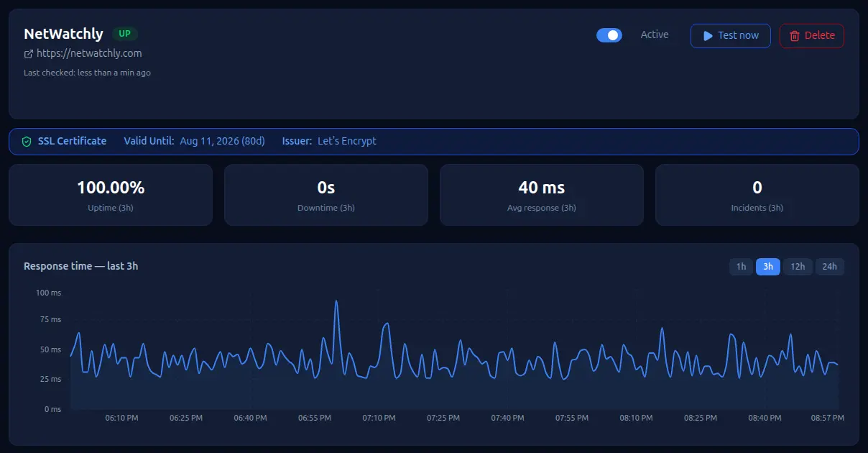
Task: Click the Aug 11, 2026 (80d) expiry date
Action: click(223, 141)
